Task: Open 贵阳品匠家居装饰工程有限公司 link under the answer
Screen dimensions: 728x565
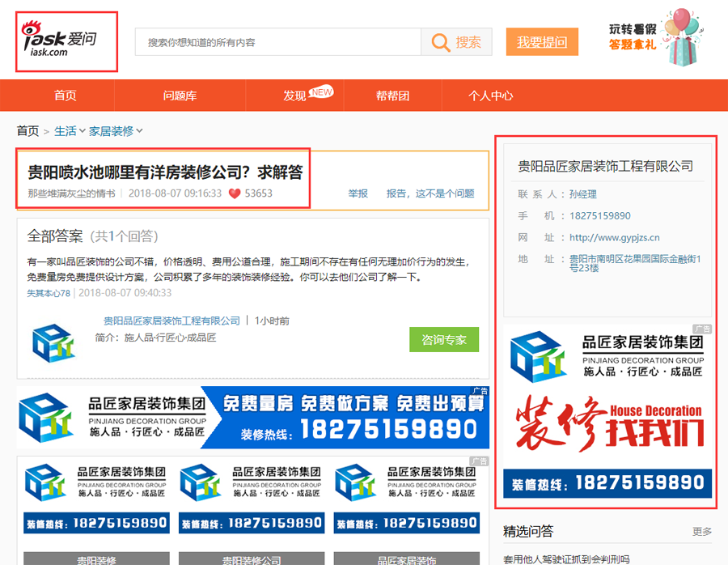Action: [x=171, y=321]
